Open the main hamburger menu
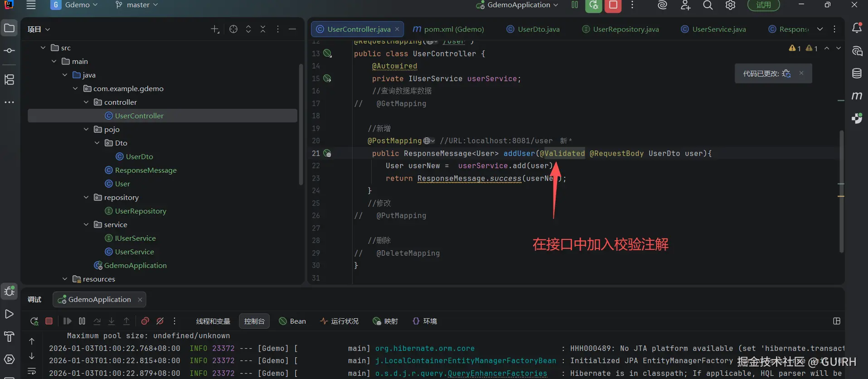This screenshot has height=379, width=868. click(31, 5)
